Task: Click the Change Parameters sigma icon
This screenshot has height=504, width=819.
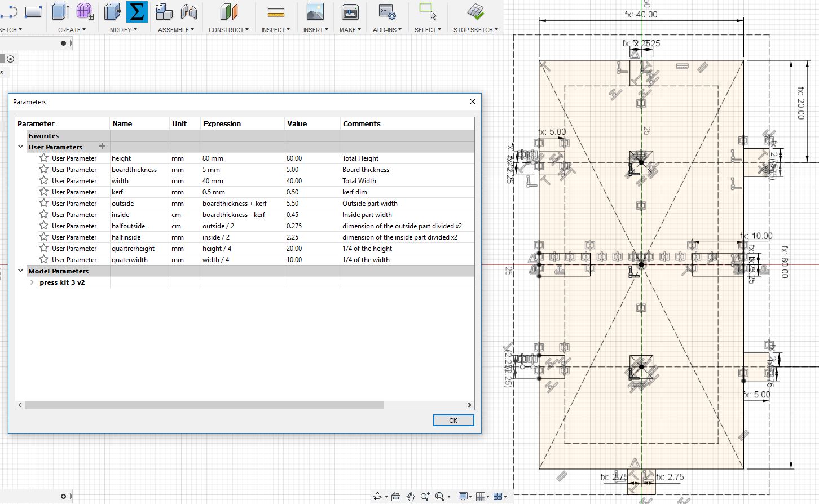Action: click(x=137, y=12)
